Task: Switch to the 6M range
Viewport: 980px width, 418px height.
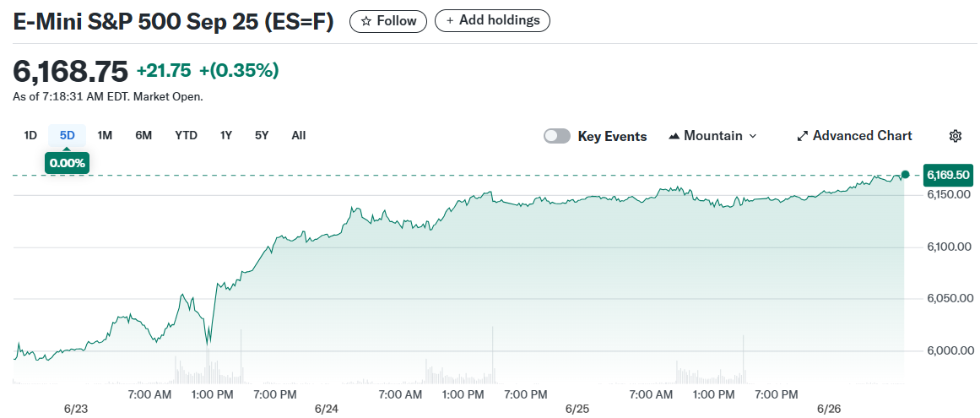Action: click(143, 135)
